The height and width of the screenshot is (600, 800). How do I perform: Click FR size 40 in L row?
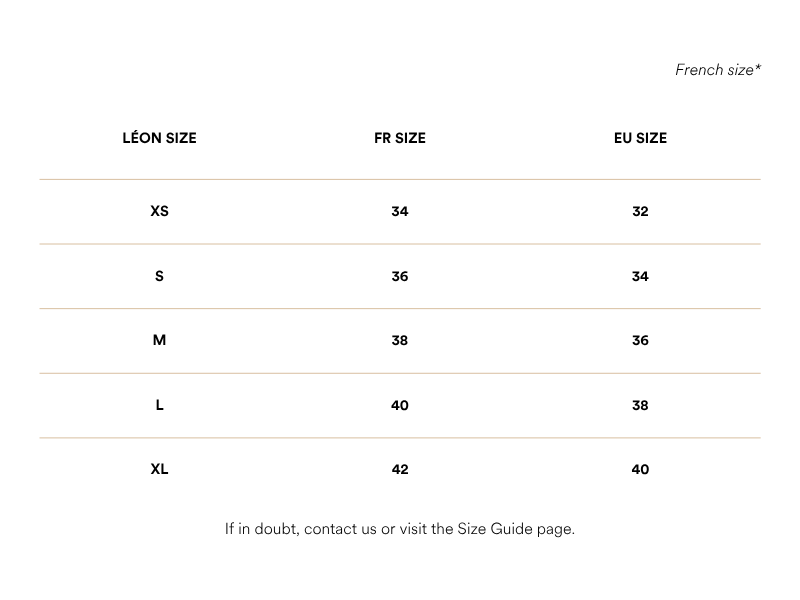click(x=399, y=405)
